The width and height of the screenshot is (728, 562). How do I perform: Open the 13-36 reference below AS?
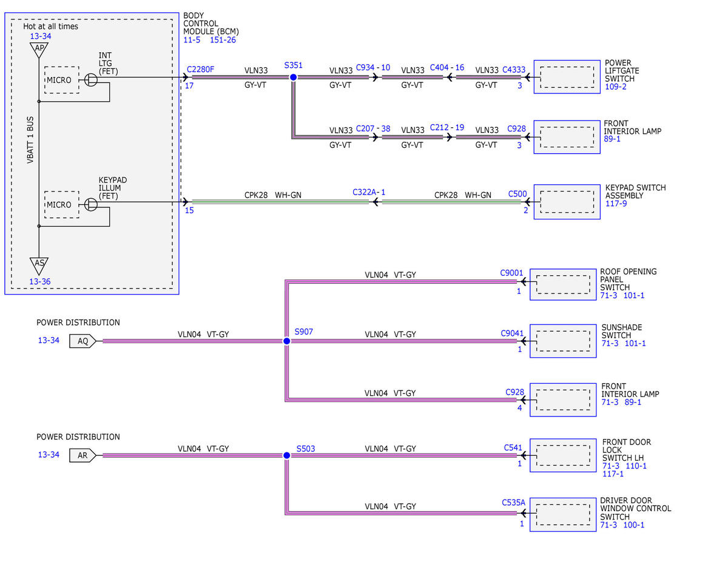(39, 281)
